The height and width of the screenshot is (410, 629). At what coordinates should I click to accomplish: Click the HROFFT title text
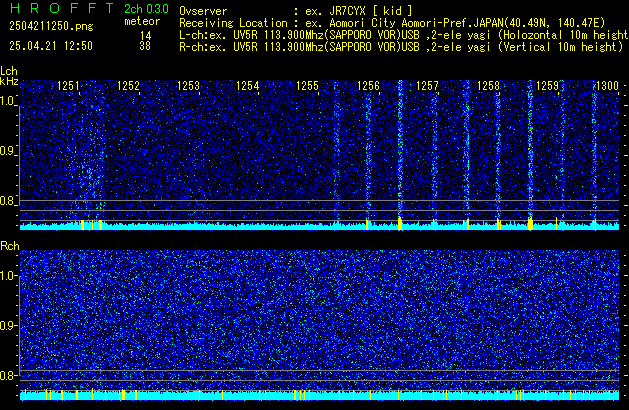pyautogui.click(x=62, y=8)
